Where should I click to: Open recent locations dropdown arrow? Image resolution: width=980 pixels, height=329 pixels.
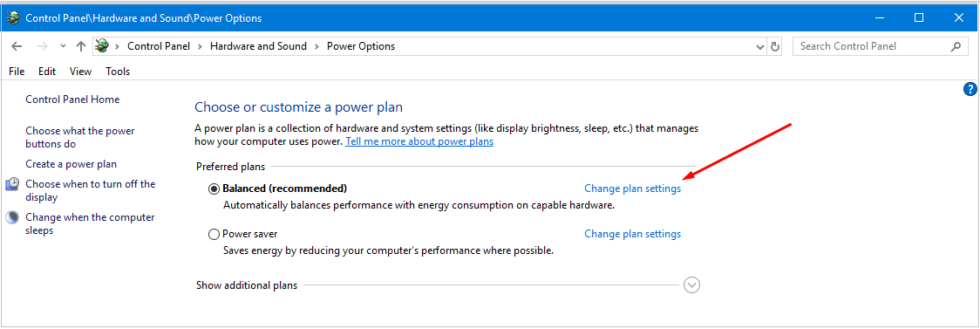click(63, 46)
